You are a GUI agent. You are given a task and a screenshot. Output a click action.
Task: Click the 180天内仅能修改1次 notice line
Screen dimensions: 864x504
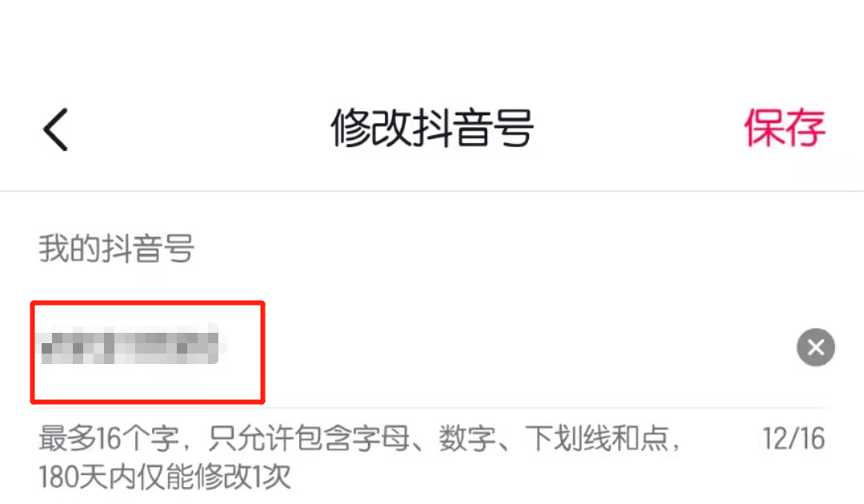(164, 477)
